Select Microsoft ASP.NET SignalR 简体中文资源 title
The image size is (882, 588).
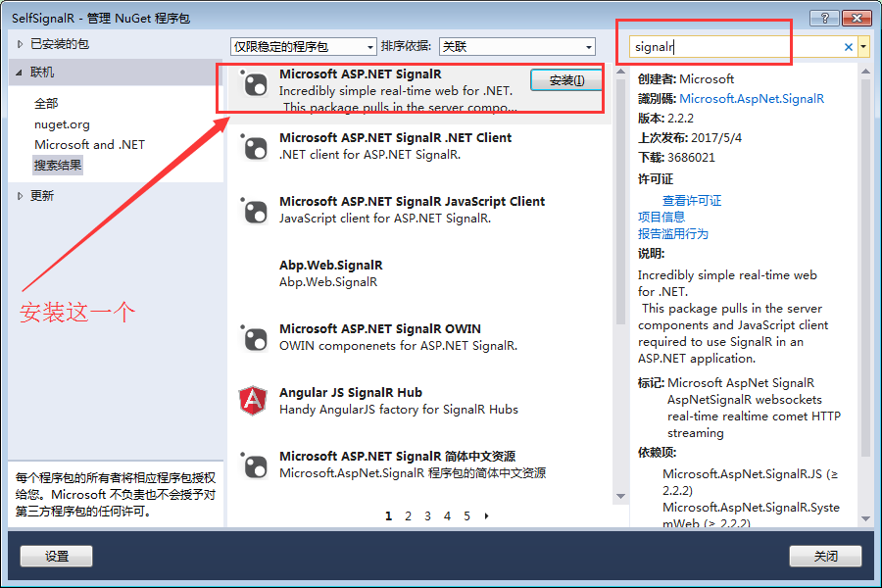pos(397,456)
